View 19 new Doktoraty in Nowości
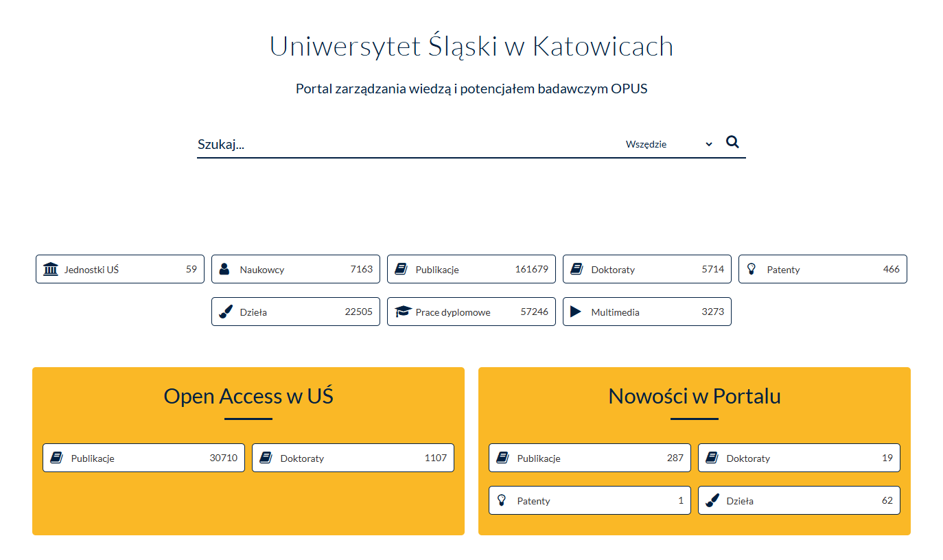 tap(799, 458)
